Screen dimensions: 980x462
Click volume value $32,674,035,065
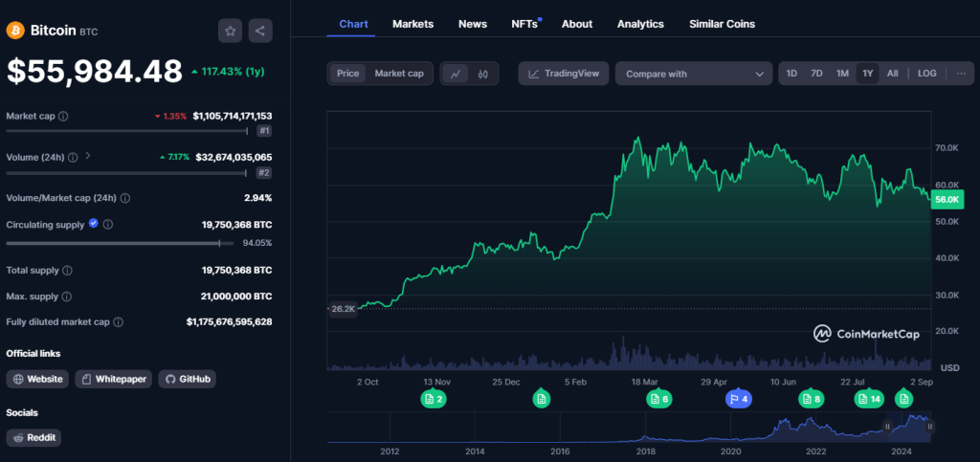tap(234, 157)
